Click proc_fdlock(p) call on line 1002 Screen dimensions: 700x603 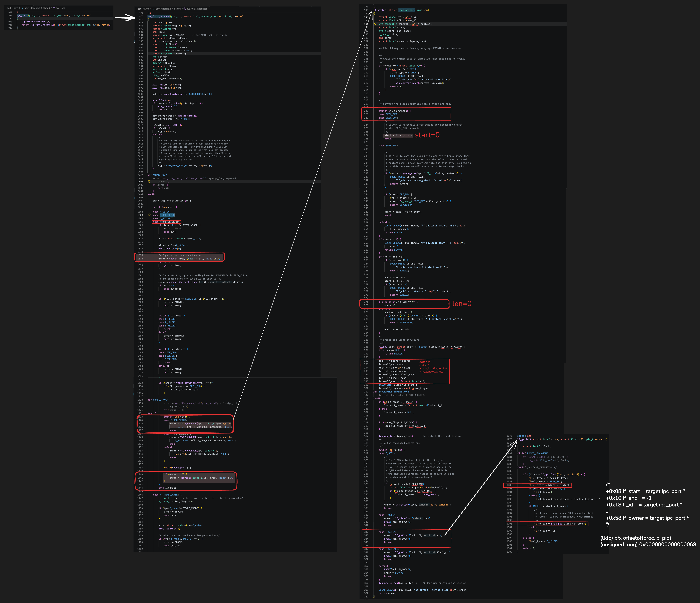click(x=162, y=100)
